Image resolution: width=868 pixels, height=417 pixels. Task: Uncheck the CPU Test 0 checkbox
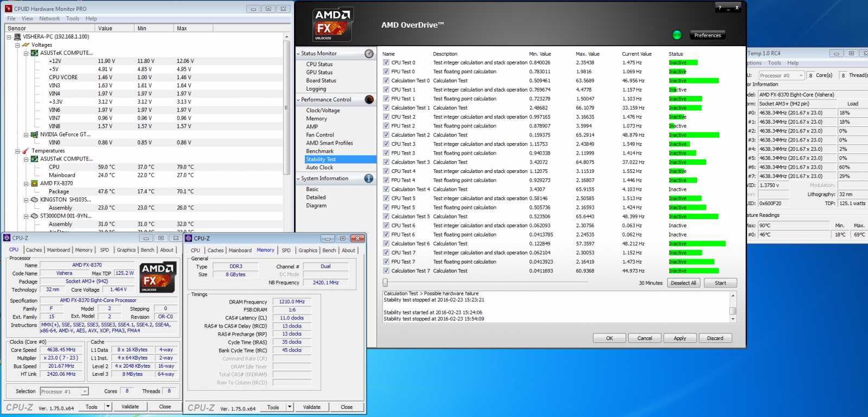[x=386, y=62]
